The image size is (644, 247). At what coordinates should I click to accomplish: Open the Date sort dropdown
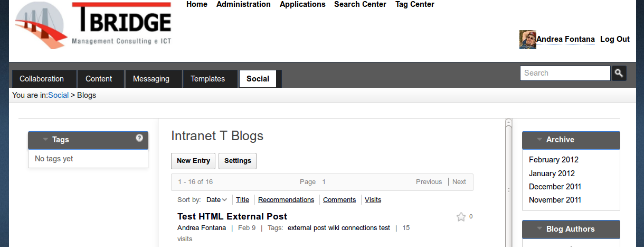[216, 200]
